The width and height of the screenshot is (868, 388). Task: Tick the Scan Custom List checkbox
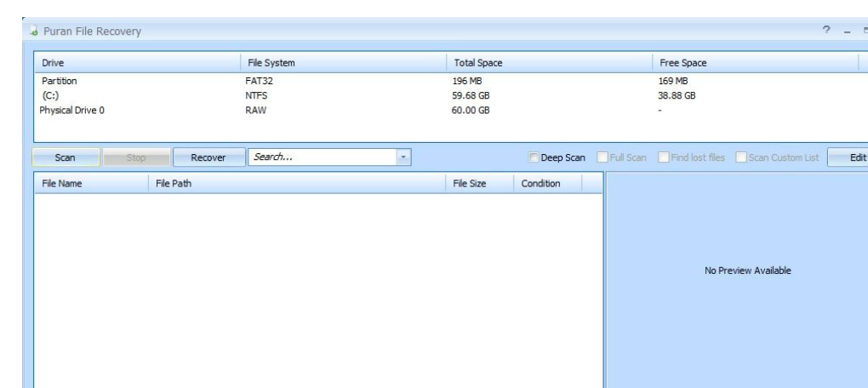[x=741, y=157]
